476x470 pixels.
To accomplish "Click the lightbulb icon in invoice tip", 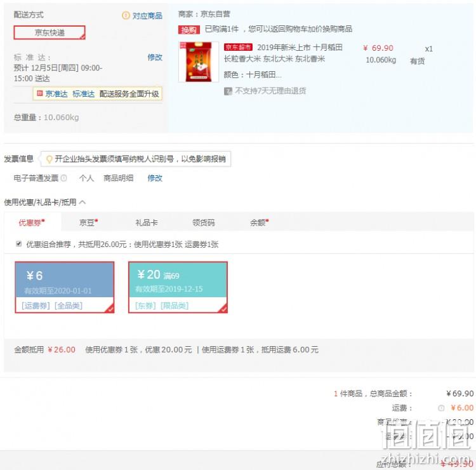I will 49,159.
